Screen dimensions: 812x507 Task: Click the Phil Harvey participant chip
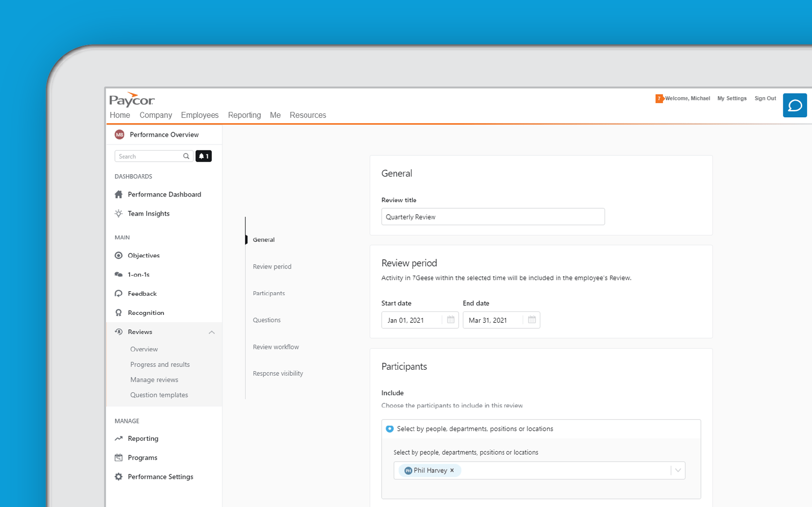coord(430,471)
